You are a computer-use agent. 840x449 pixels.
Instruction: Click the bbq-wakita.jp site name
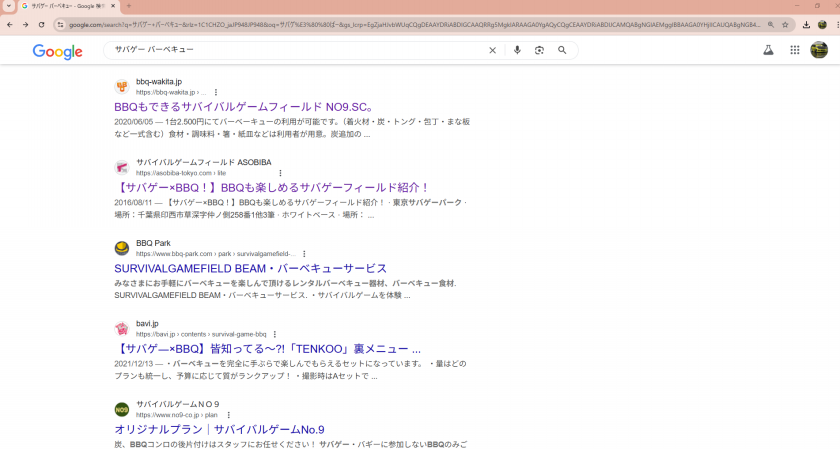point(159,81)
